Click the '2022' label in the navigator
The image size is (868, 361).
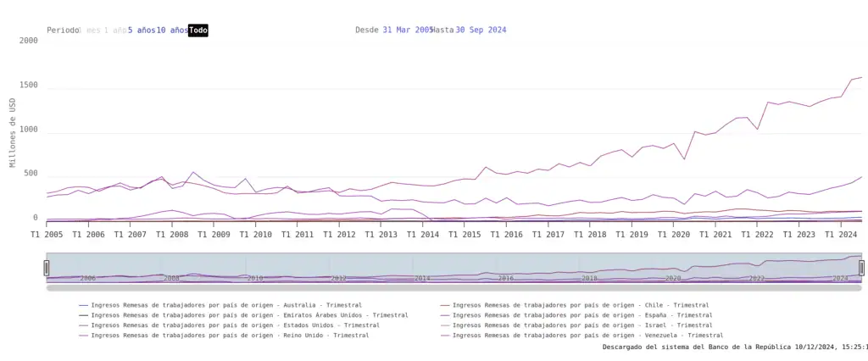(x=757, y=279)
